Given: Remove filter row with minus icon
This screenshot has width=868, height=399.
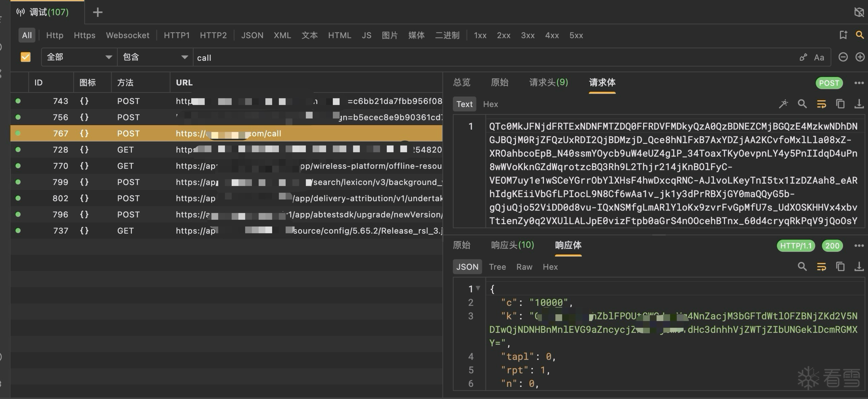Looking at the screenshot, I should point(843,57).
